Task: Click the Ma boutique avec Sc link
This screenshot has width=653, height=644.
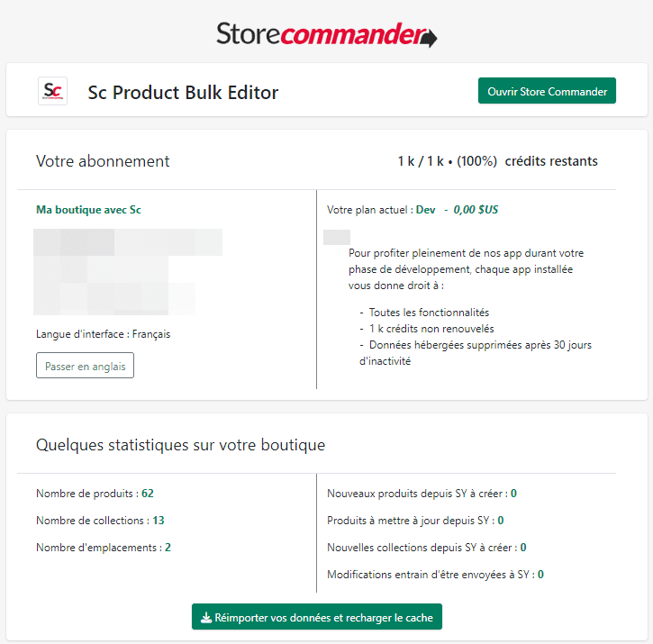Action: (x=88, y=210)
